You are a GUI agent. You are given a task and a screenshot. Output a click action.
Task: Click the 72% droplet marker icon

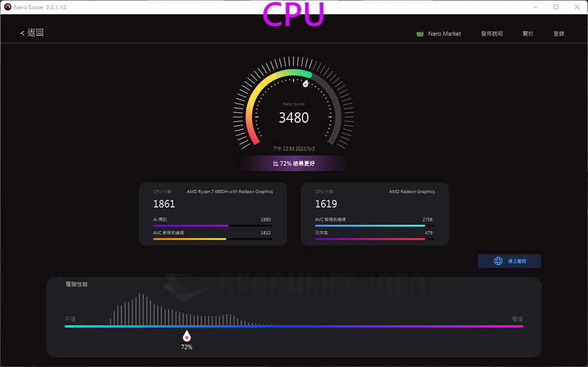(186, 336)
